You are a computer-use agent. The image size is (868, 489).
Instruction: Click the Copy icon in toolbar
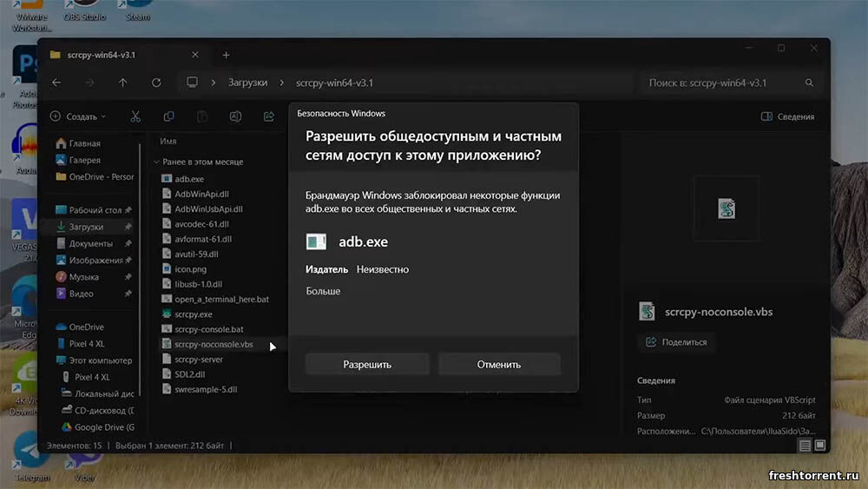(168, 116)
